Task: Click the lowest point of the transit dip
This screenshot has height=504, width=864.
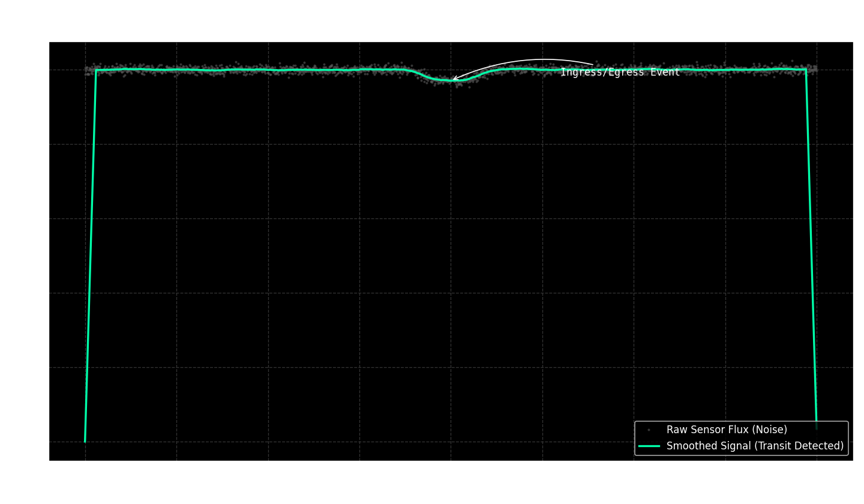Action: click(x=451, y=80)
